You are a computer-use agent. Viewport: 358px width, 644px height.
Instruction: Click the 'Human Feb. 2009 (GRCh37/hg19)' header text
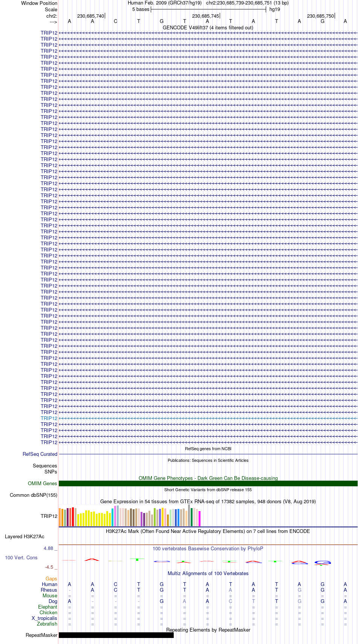(165, 3)
